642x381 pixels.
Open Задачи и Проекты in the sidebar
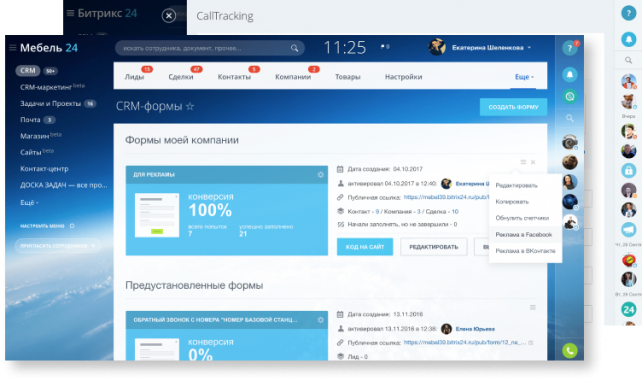(x=50, y=104)
